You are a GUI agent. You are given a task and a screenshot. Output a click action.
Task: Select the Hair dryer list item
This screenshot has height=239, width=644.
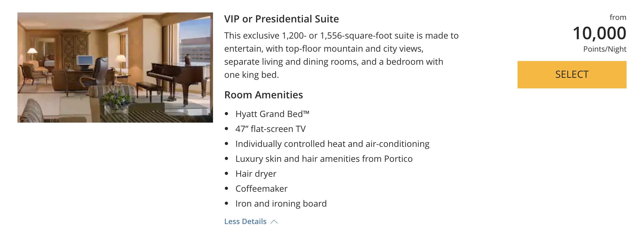pyautogui.click(x=256, y=173)
